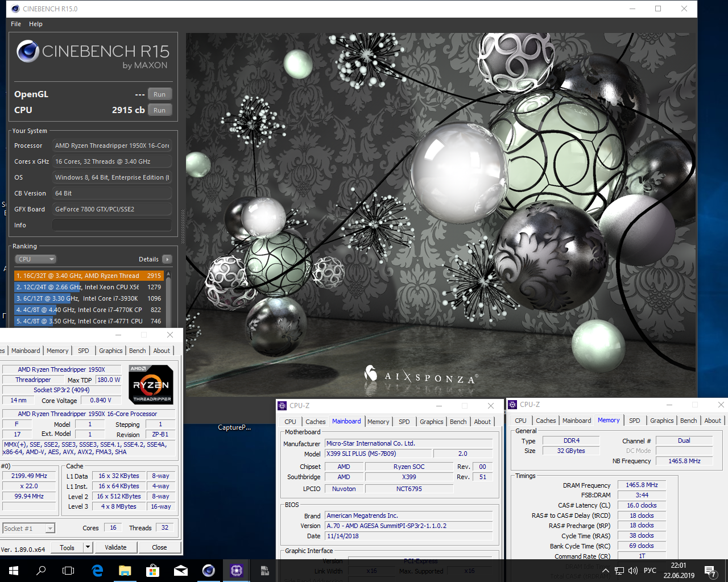
Task: Select ranking row 16C/32T AMD Ryzen Thread
Action: click(89, 276)
